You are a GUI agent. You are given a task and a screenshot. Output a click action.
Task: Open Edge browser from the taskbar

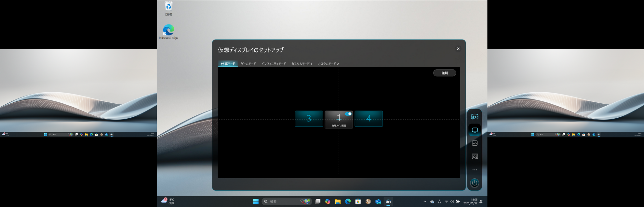pyautogui.click(x=348, y=201)
